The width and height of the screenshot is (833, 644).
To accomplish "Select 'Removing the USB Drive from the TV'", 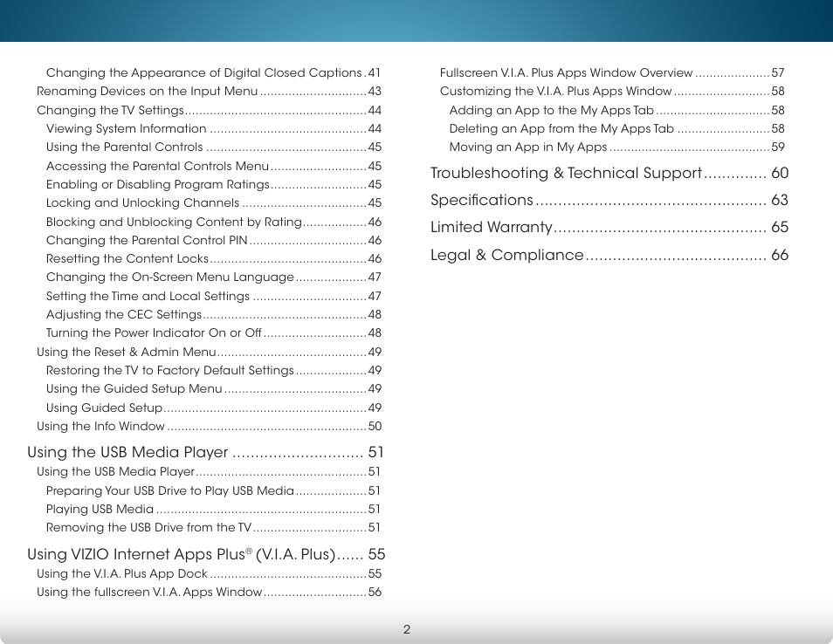I will pyautogui.click(x=213, y=527).
